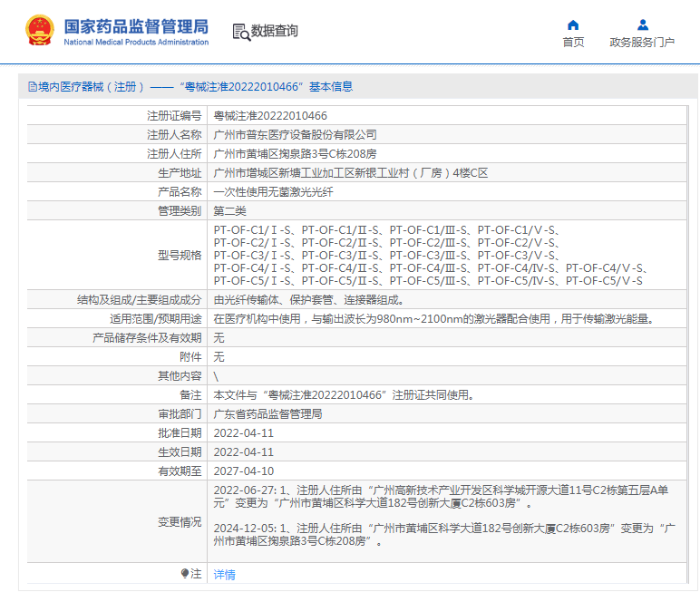Click the 适用范围/预期用途 label
700x592 pixels.
click(155, 319)
